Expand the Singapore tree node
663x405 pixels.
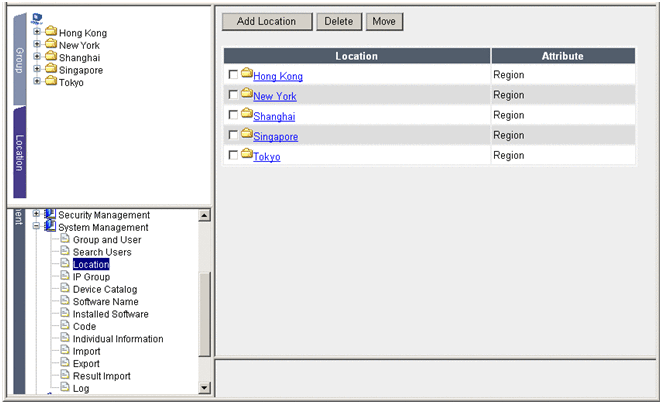pos(37,70)
